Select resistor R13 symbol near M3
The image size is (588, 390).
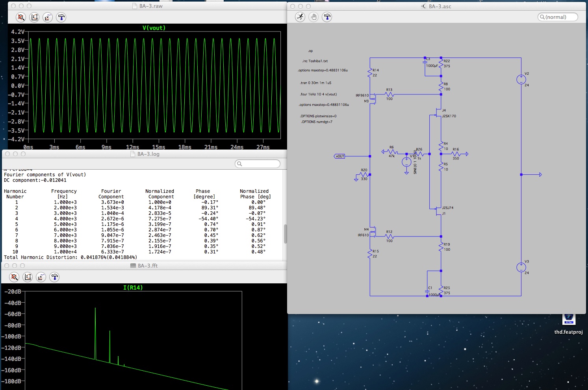(x=389, y=94)
